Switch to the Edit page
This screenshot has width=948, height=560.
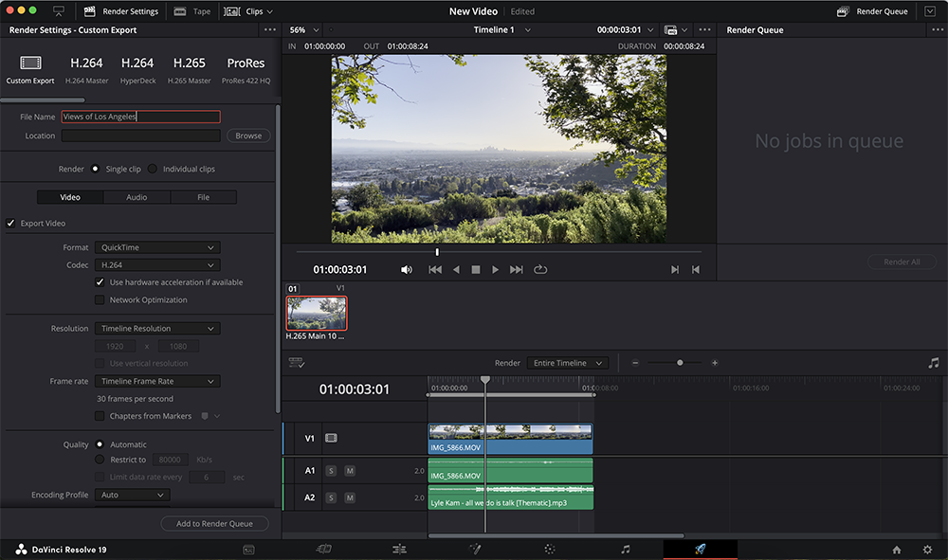399,549
